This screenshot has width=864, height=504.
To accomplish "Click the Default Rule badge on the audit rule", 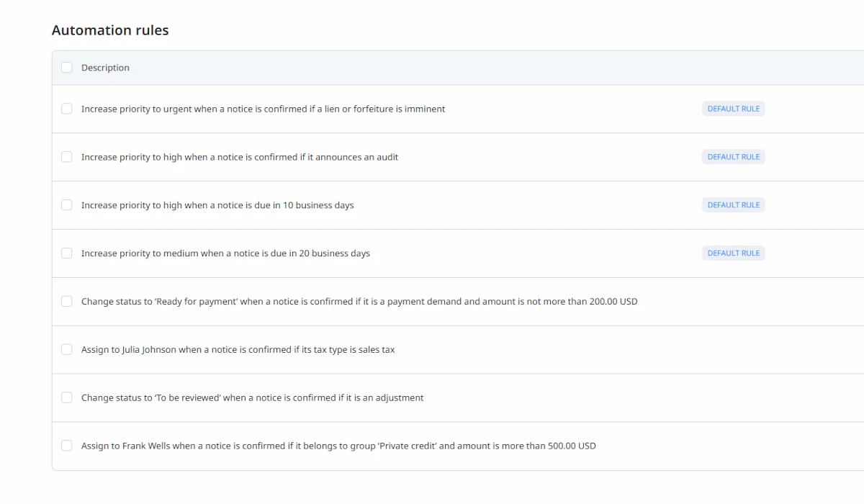I will [x=733, y=157].
